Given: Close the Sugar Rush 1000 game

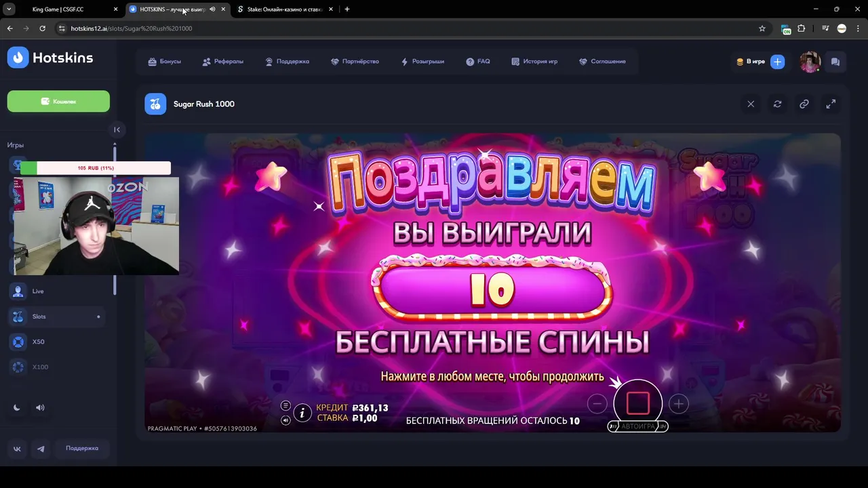Looking at the screenshot, I should click(x=751, y=104).
